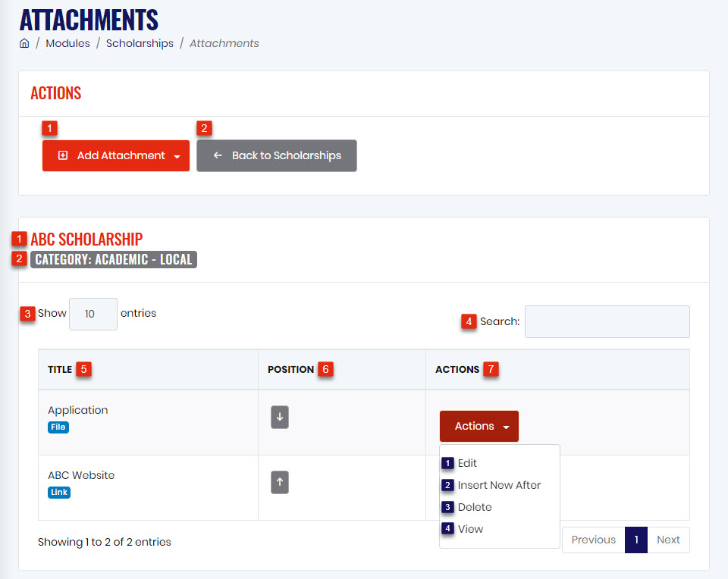728x579 pixels.
Task: Choose Delete from the Actions menu
Action: click(x=475, y=507)
